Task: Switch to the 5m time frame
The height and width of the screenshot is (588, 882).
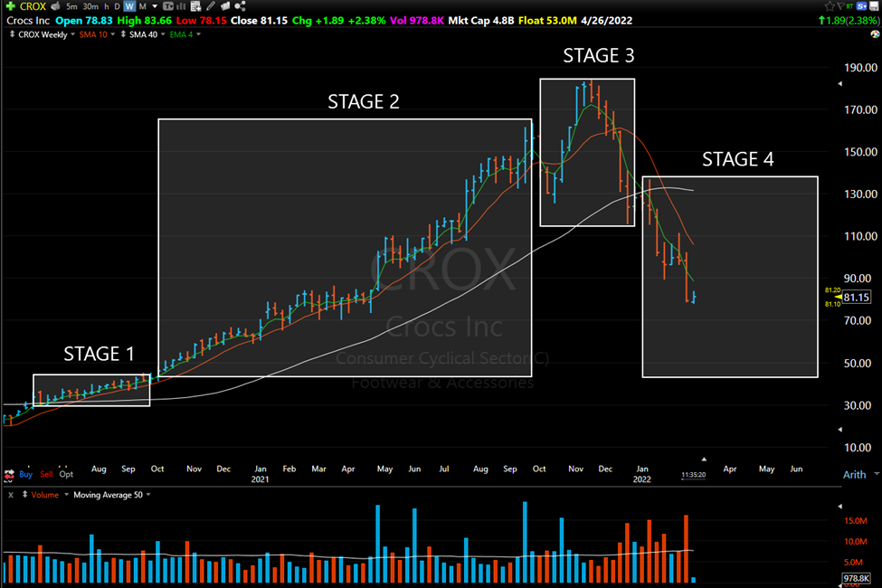Action: coord(71,6)
